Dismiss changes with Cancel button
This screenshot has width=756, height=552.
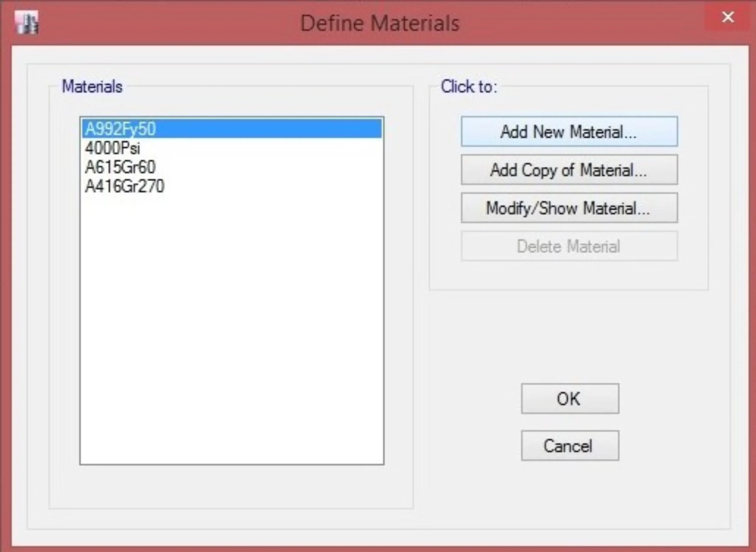(x=570, y=446)
